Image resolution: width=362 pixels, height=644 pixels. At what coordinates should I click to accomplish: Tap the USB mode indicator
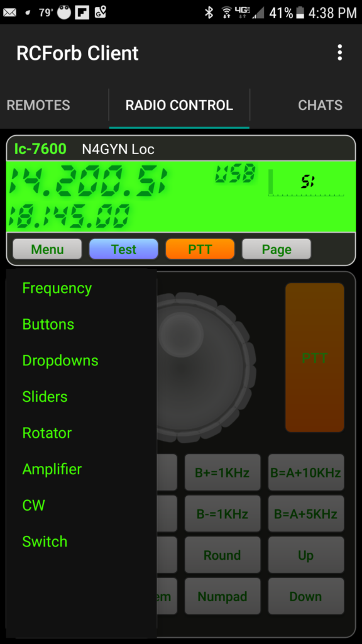click(x=235, y=174)
